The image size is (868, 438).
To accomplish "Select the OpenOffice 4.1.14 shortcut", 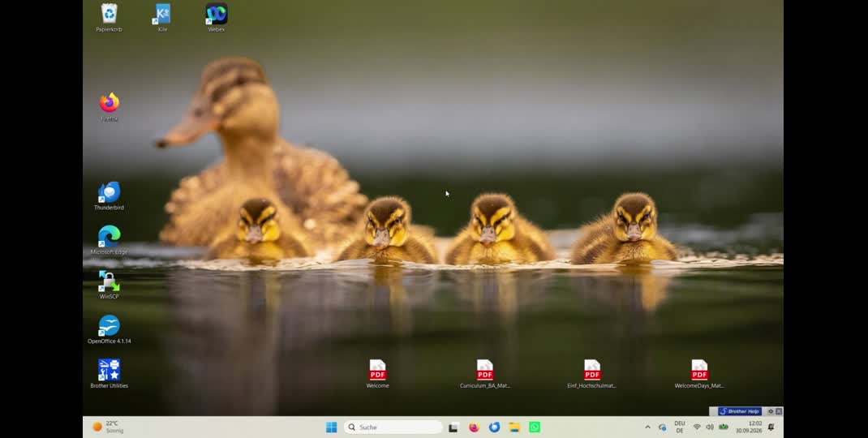I will click(109, 329).
